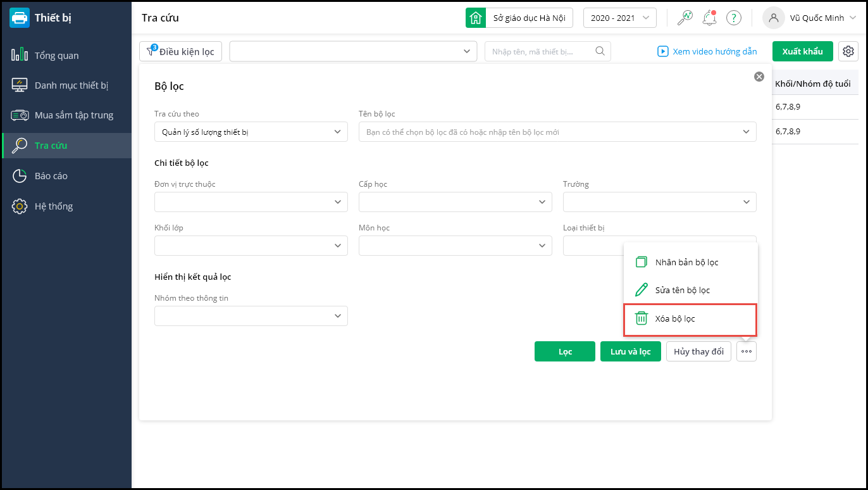Open the 2020 - 2021 school year dropdown
Image resolution: width=868 pixels, height=490 pixels.
click(619, 18)
